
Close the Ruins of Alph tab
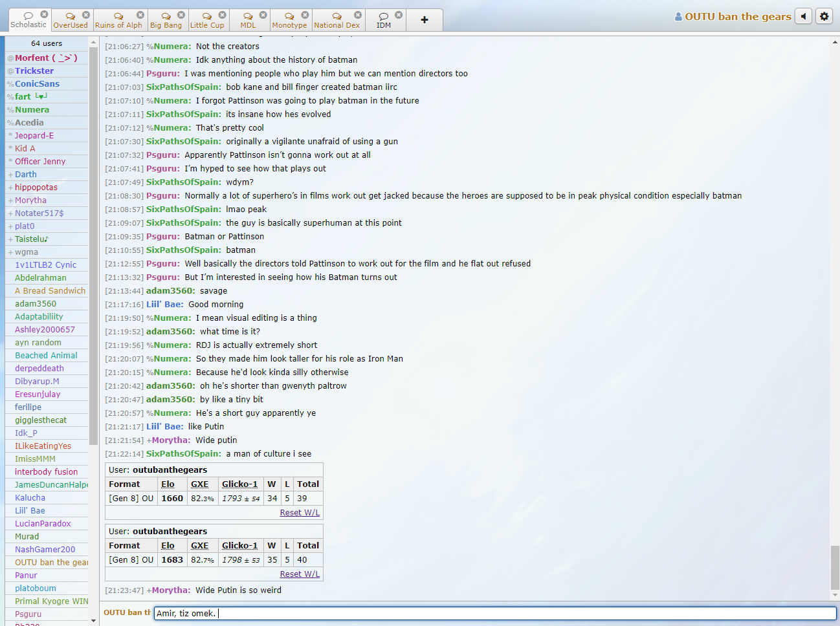pos(140,15)
